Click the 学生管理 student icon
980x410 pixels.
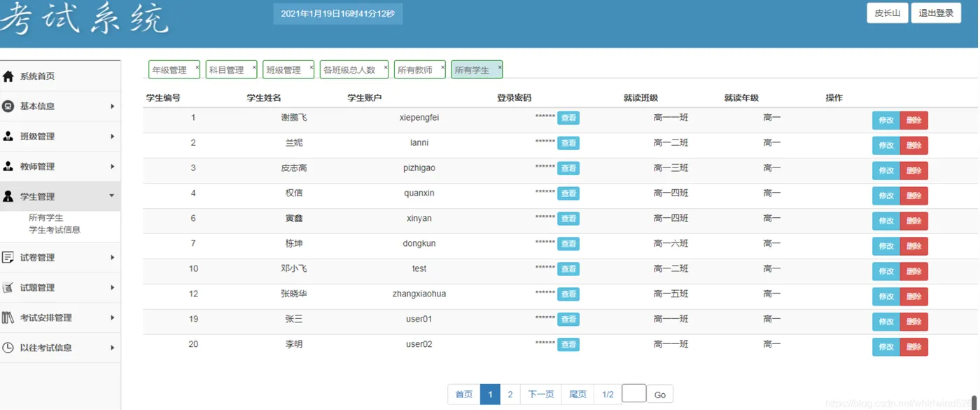[8, 197]
